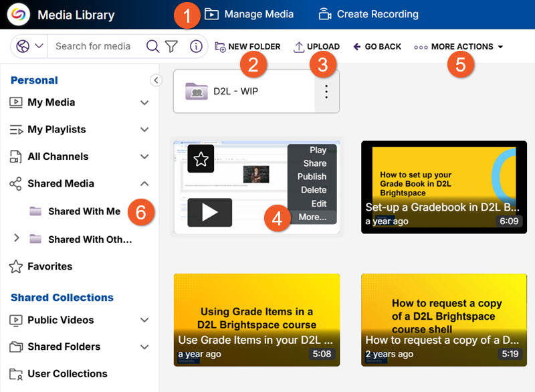Image resolution: width=535 pixels, height=392 pixels.
Task: Open the filter funnel icon
Action: [172, 46]
